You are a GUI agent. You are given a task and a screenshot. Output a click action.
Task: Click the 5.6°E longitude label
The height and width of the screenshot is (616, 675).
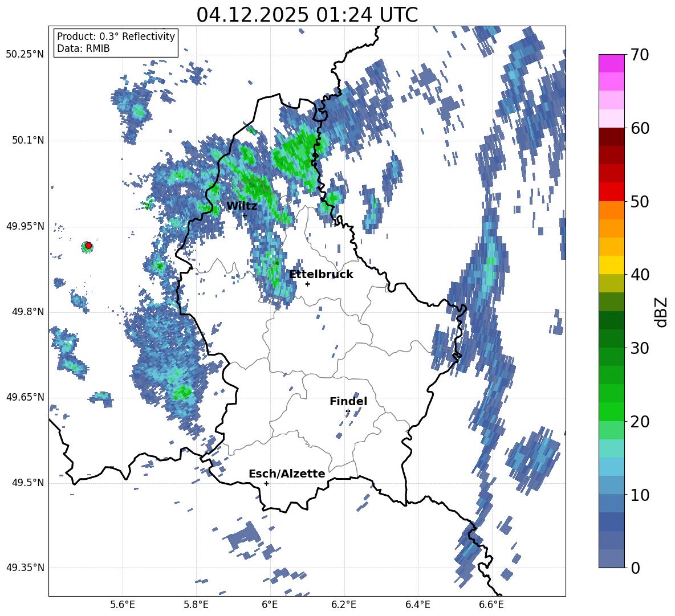click(123, 605)
